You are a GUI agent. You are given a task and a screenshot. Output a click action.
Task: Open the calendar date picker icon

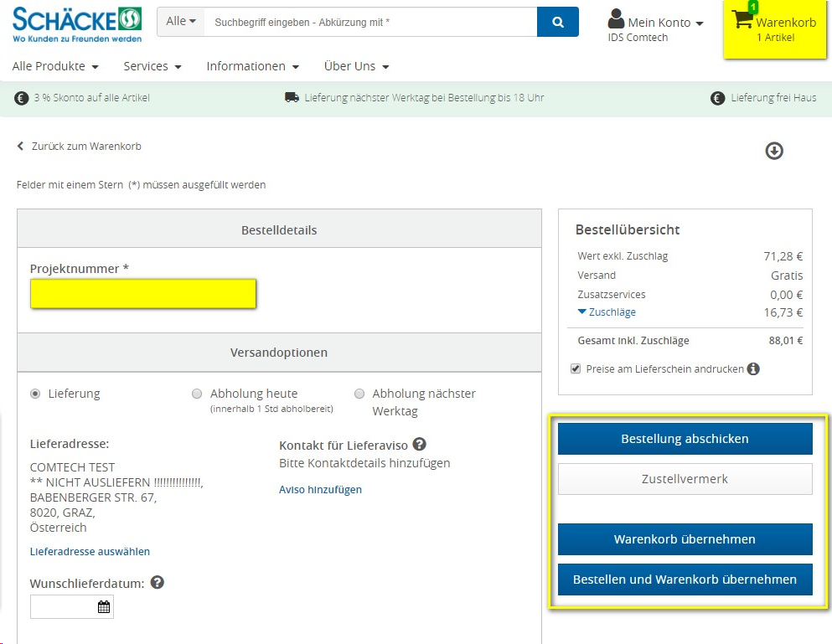click(x=104, y=607)
